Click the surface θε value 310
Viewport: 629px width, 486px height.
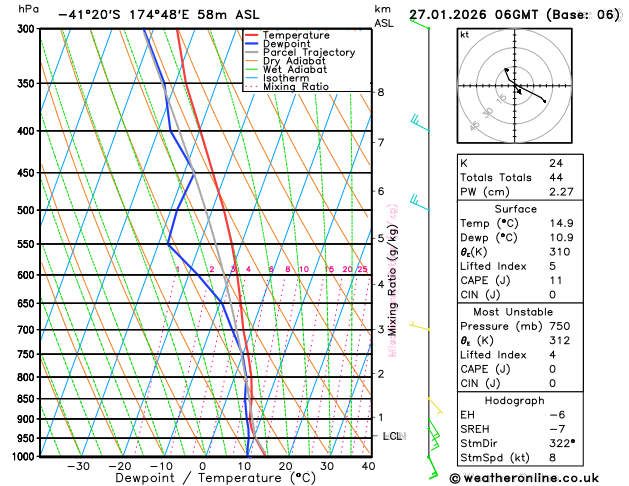tap(560, 252)
